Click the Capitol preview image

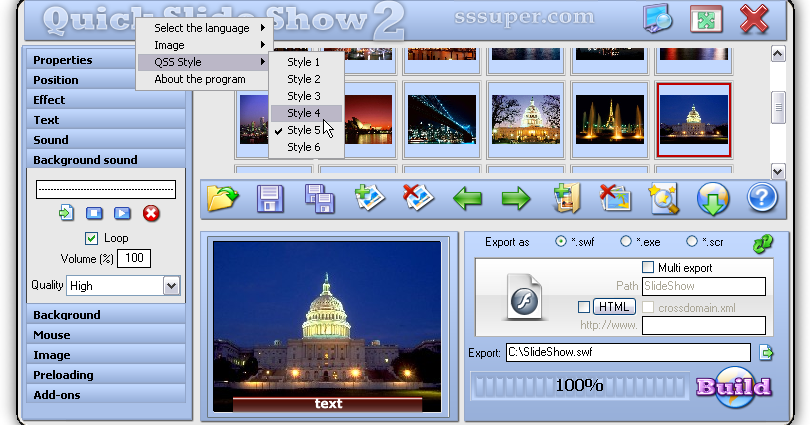click(x=328, y=326)
